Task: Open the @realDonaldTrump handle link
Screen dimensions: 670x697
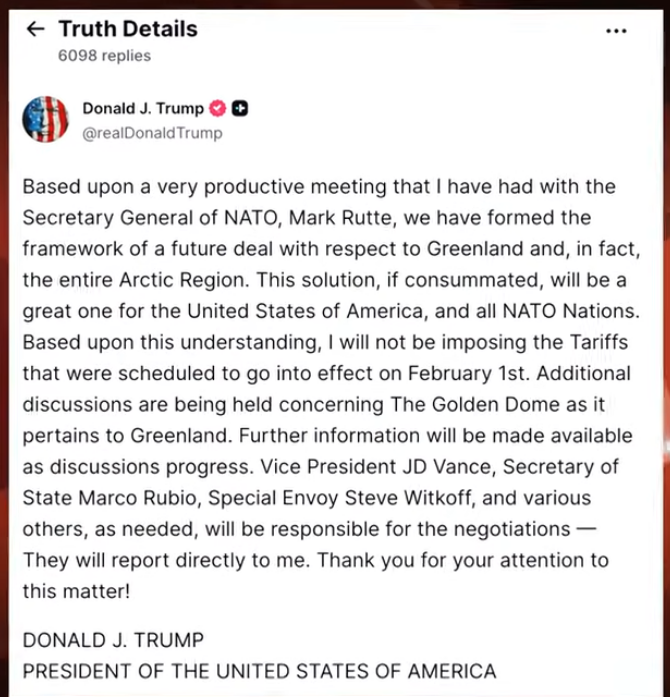Action: [152, 132]
